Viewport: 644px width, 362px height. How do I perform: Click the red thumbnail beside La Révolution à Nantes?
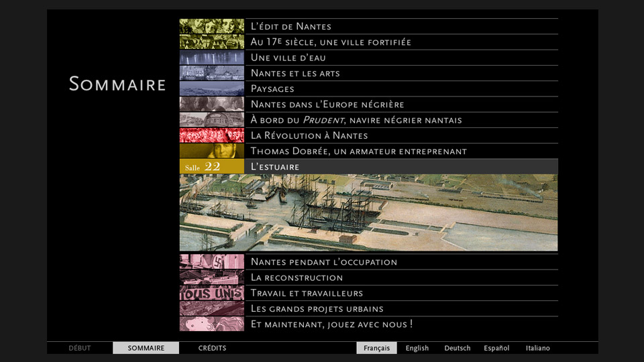point(212,135)
